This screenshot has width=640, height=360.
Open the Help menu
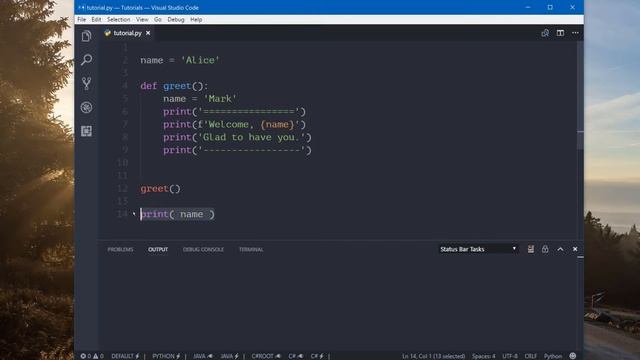(196, 20)
